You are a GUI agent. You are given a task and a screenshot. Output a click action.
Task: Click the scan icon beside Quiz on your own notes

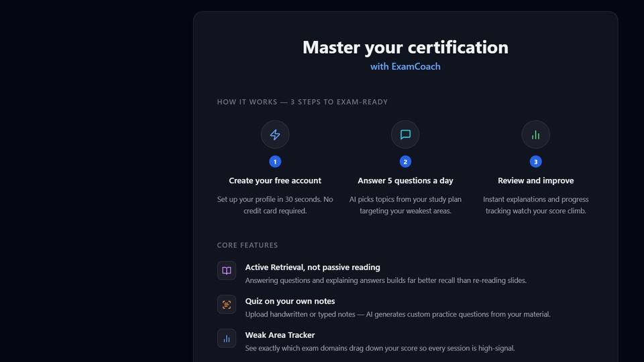click(x=227, y=304)
